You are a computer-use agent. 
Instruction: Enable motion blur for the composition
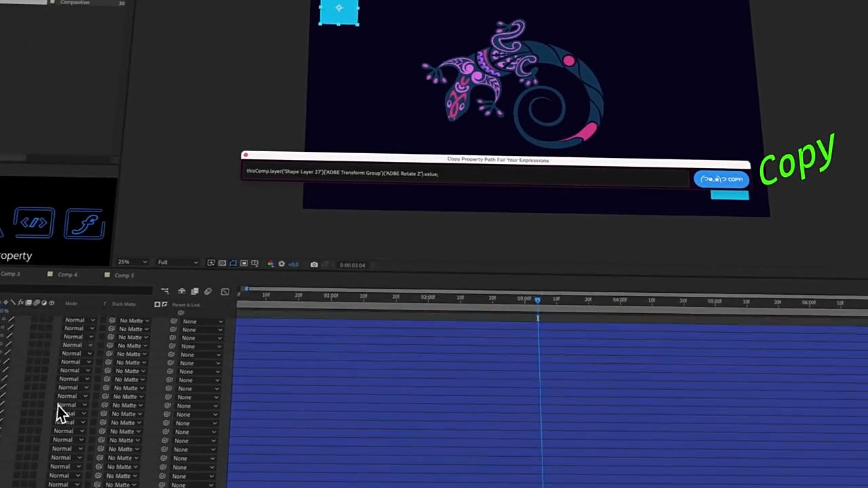click(x=208, y=291)
